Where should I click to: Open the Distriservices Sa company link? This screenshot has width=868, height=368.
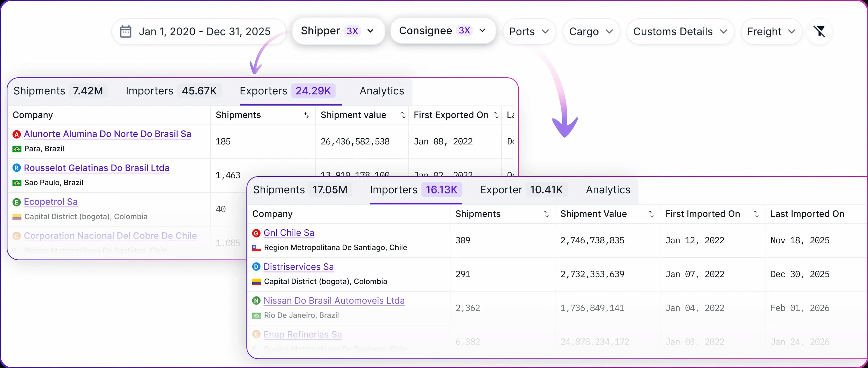299,267
